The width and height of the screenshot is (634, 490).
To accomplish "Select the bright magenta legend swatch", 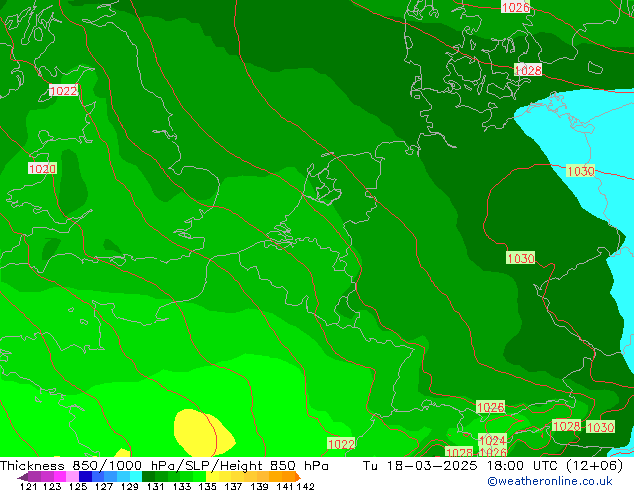I will pos(60,476).
